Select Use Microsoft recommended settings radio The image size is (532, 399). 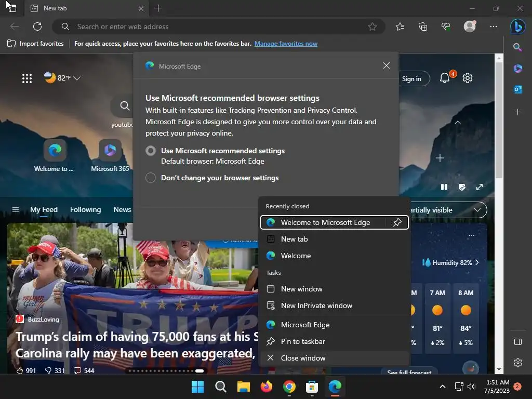[x=151, y=151]
